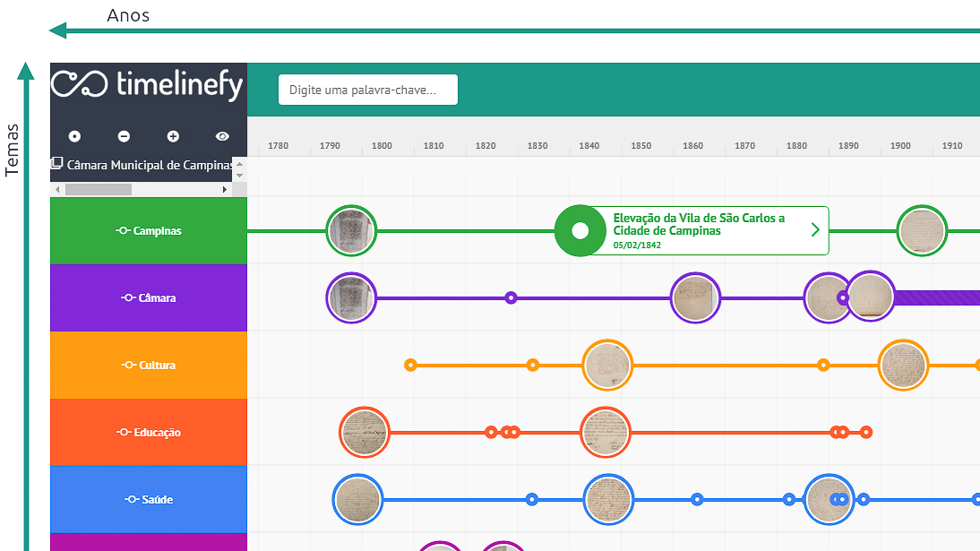
Task: Focus the keyword search input field
Action: [368, 90]
